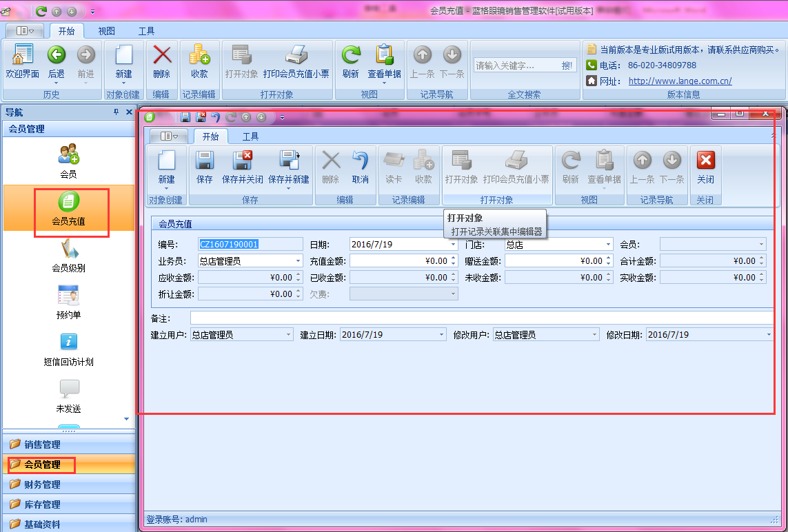788x532 pixels.
Task: Select 开始 tab in main ribbon
Action: pos(66,31)
